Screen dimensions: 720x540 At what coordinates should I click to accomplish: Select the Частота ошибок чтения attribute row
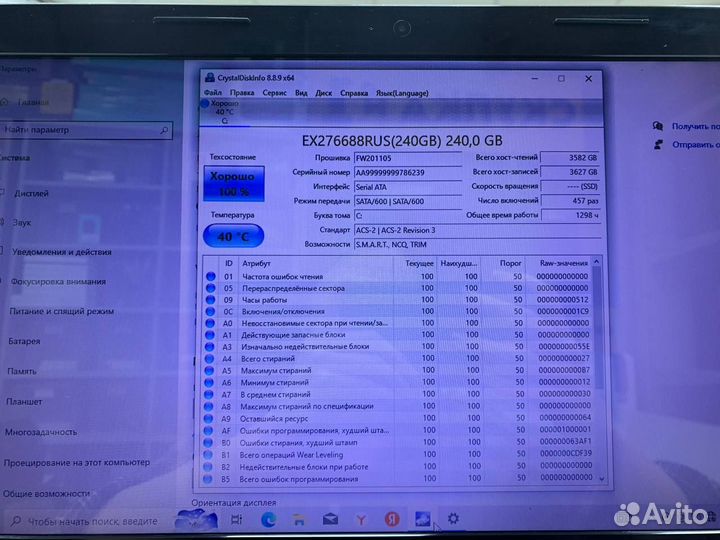click(x=398, y=276)
